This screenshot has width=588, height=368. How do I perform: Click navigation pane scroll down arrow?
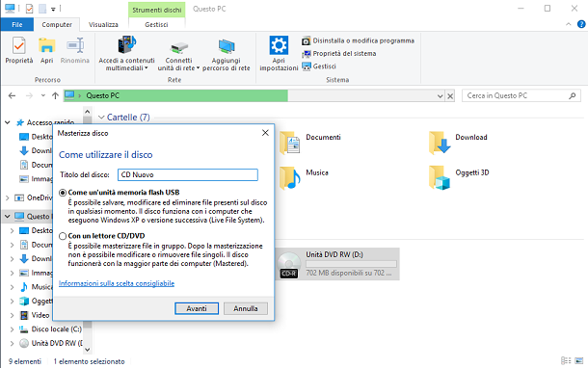click(x=88, y=350)
